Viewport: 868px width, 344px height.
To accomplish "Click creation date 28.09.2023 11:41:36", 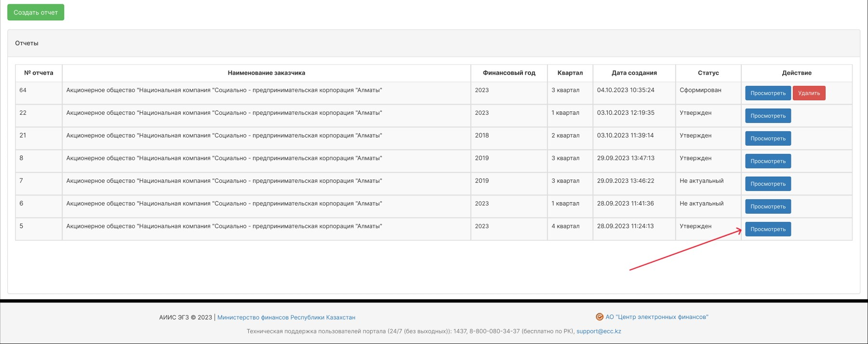I will pyautogui.click(x=626, y=204).
